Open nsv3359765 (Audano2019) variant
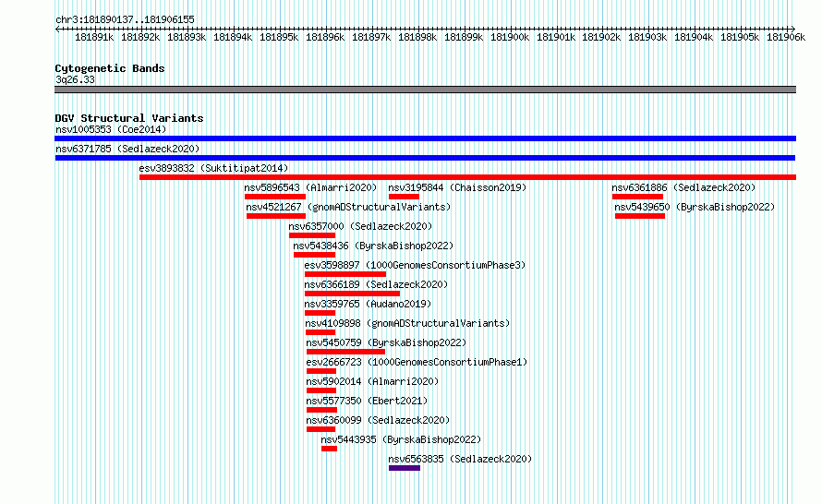 click(368, 304)
